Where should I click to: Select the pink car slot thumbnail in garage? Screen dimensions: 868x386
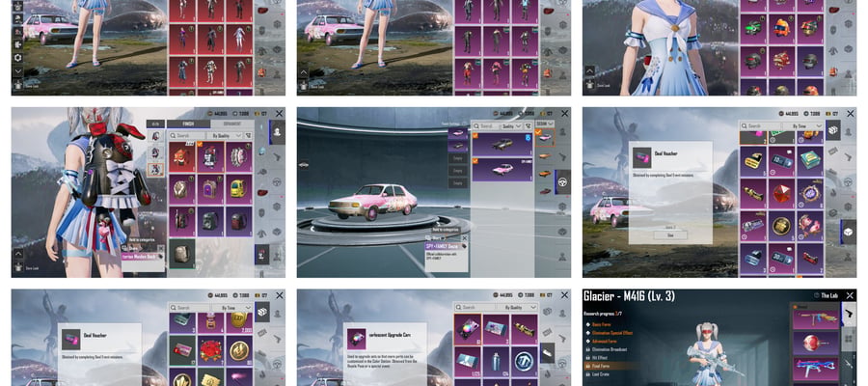point(458,133)
